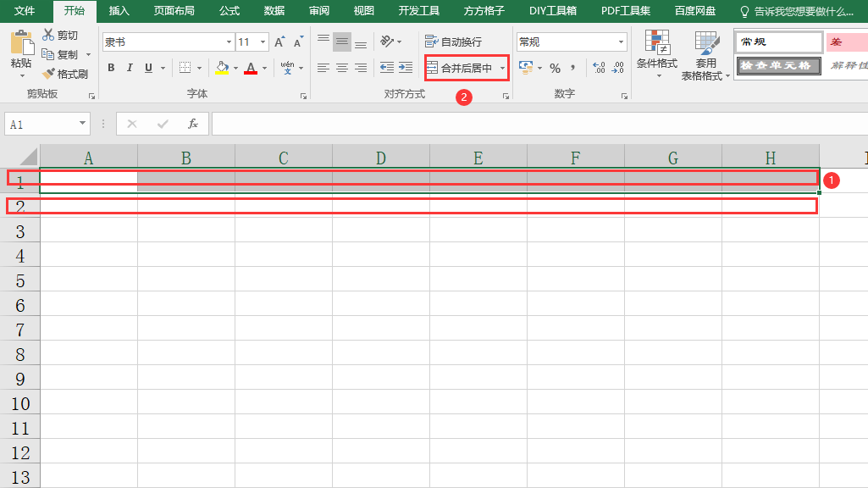868x488 pixels.
Task: Open the font name dropdown 隶书
Action: point(229,42)
